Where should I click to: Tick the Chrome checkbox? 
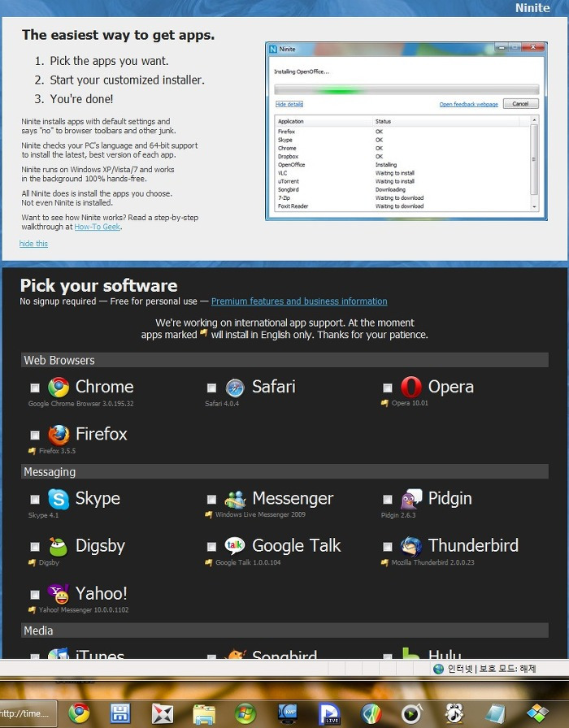35,388
